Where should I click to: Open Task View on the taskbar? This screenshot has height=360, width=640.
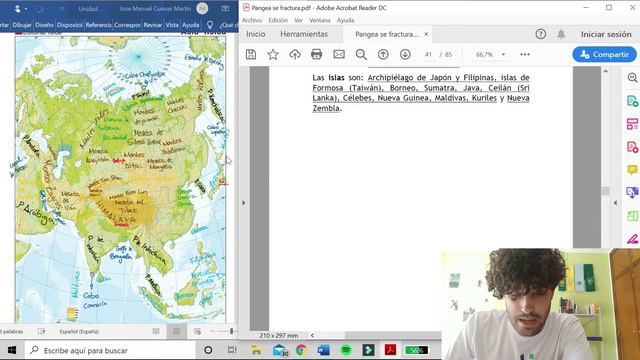pos(232,350)
